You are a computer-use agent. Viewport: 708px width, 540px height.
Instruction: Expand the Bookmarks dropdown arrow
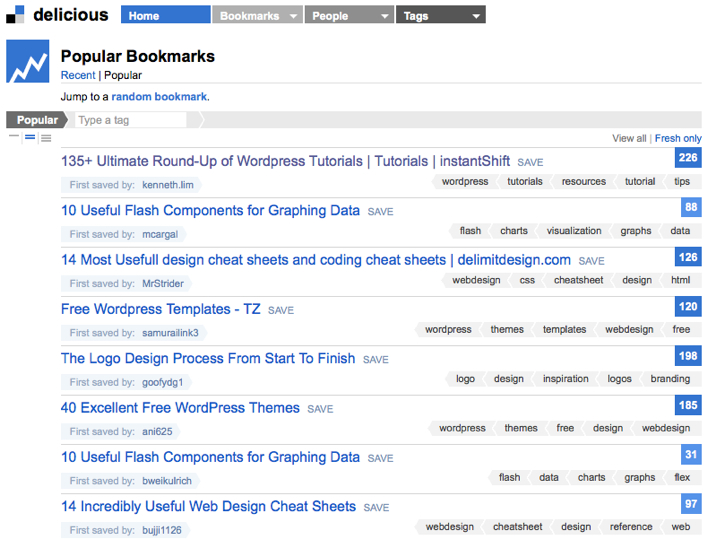pos(293,16)
